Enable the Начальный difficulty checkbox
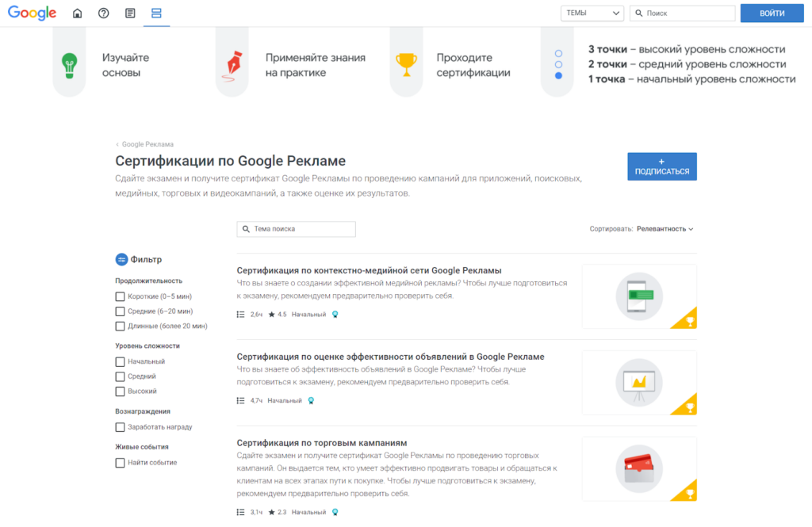The image size is (812, 527). [121, 361]
